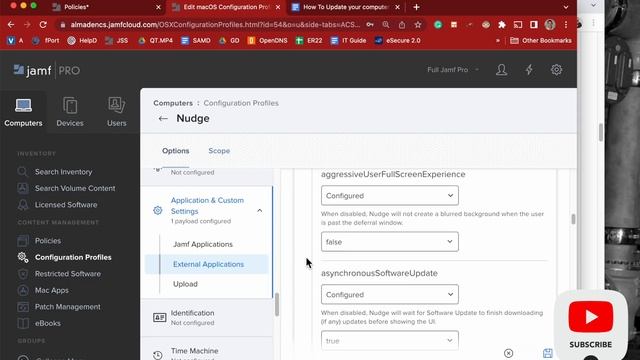The width and height of the screenshot is (640, 360).
Task: Select the Upload payload item
Action: pyautogui.click(x=185, y=284)
